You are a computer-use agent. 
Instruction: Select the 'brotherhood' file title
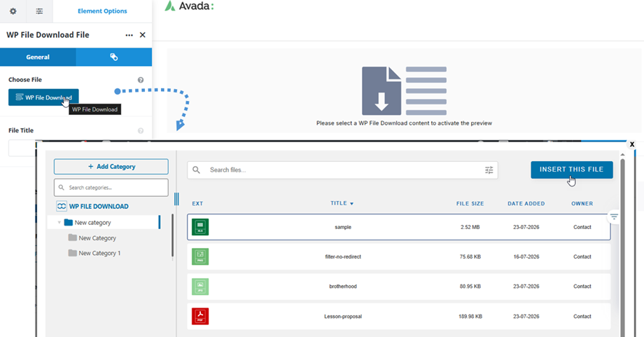tap(343, 287)
